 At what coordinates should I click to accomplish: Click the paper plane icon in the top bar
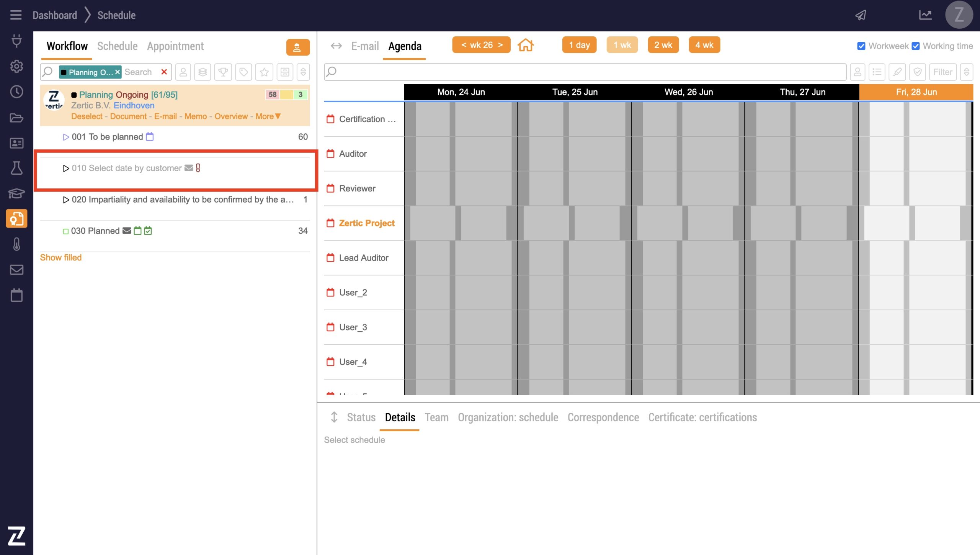[x=861, y=15]
